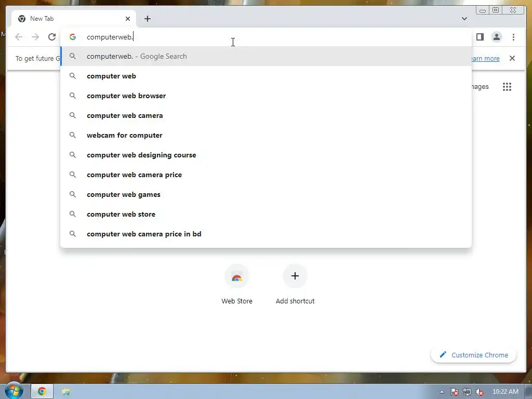Choose 'computer web designing course' suggestion
The image size is (532, 399).
click(x=266, y=155)
